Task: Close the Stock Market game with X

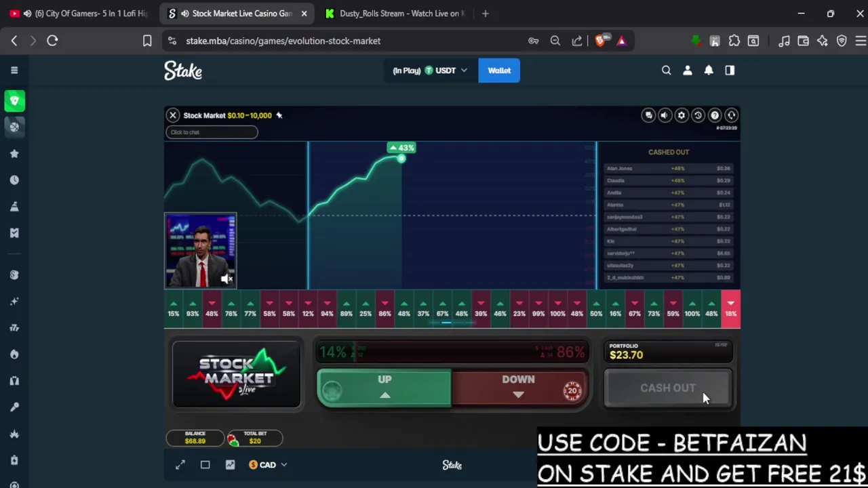Action: click(x=173, y=115)
